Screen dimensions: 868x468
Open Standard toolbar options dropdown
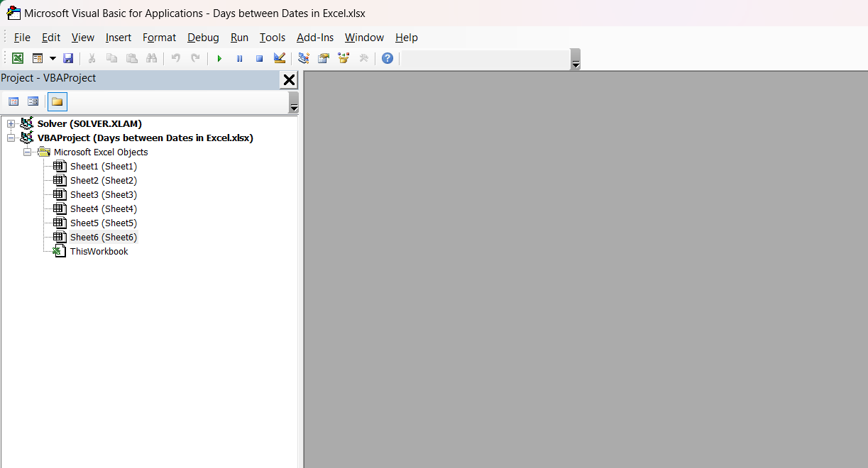click(576, 59)
